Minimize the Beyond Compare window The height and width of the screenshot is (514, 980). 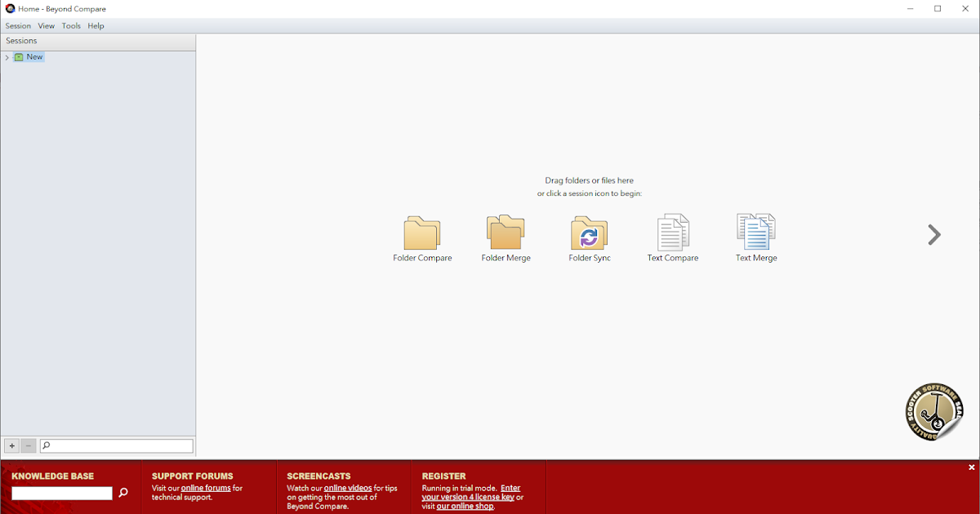pyautogui.click(x=911, y=9)
